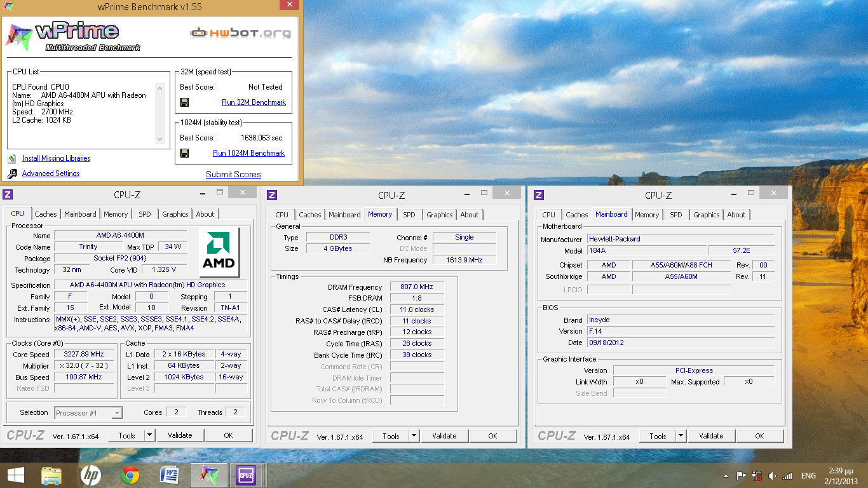Launch Google Chrome from the taskbar
Viewport: 868px width, 488px height.
pyautogui.click(x=130, y=475)
